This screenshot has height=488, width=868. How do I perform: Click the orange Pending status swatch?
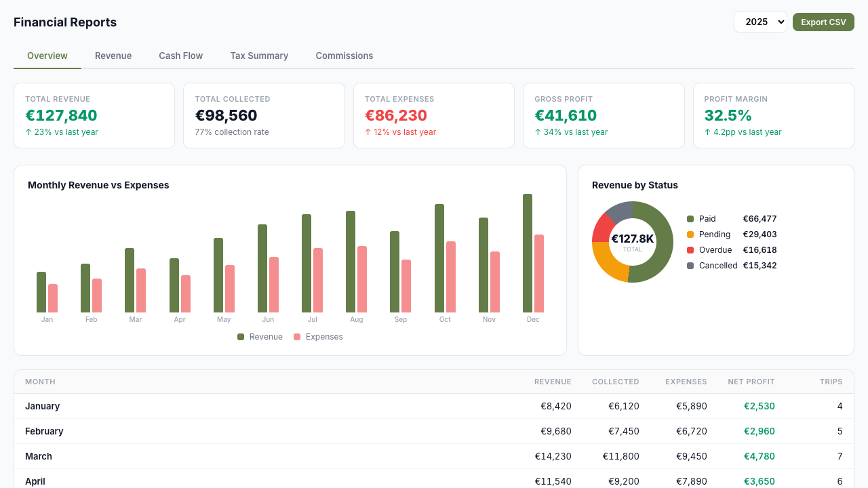click(x=690, y=235)
